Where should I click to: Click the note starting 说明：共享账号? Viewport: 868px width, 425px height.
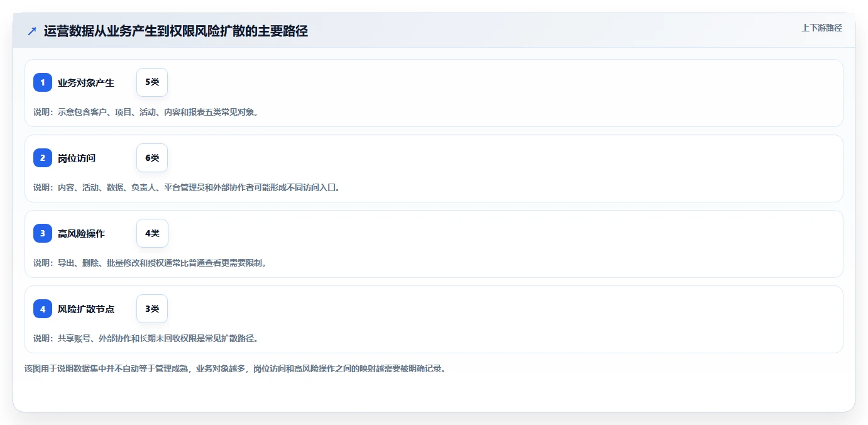[146, 338]
